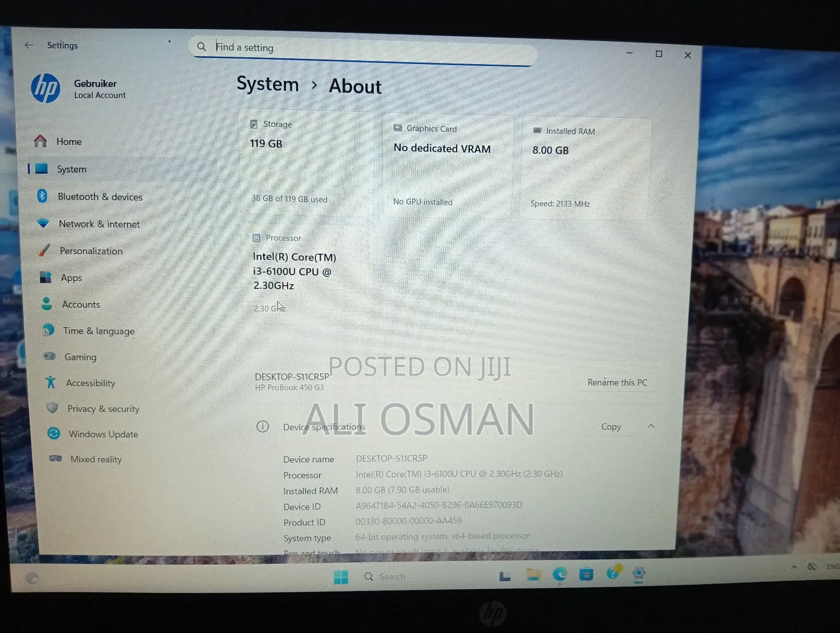Open the Windows Start menu
The width and height of the screenshot is (840, 633).
(341, 577)
